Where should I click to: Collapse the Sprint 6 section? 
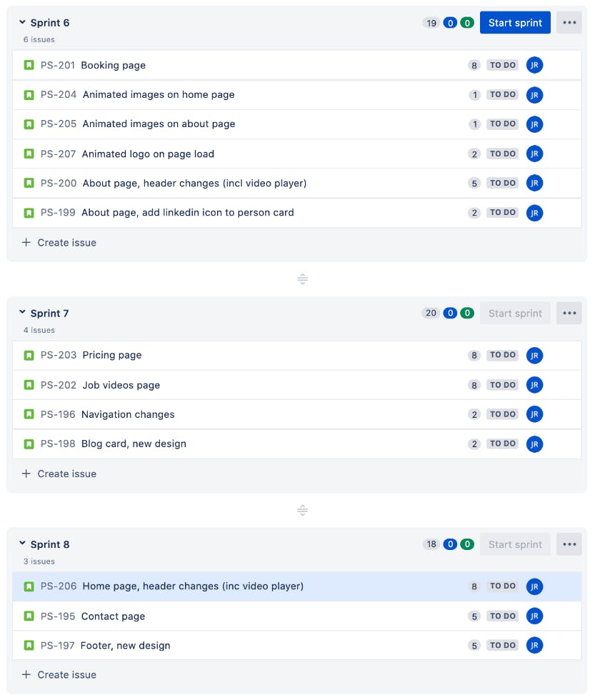[x=22, y=22]
